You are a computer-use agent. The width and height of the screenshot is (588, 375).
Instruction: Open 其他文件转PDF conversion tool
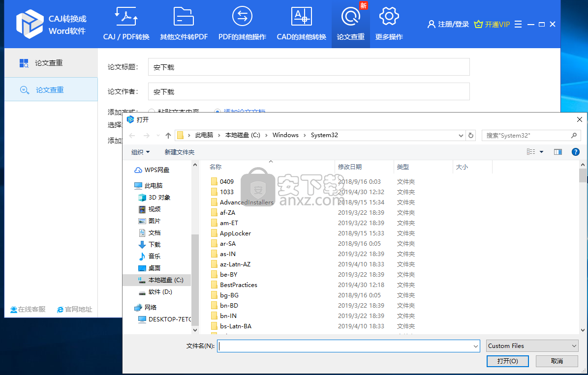[x=184, y=24]
